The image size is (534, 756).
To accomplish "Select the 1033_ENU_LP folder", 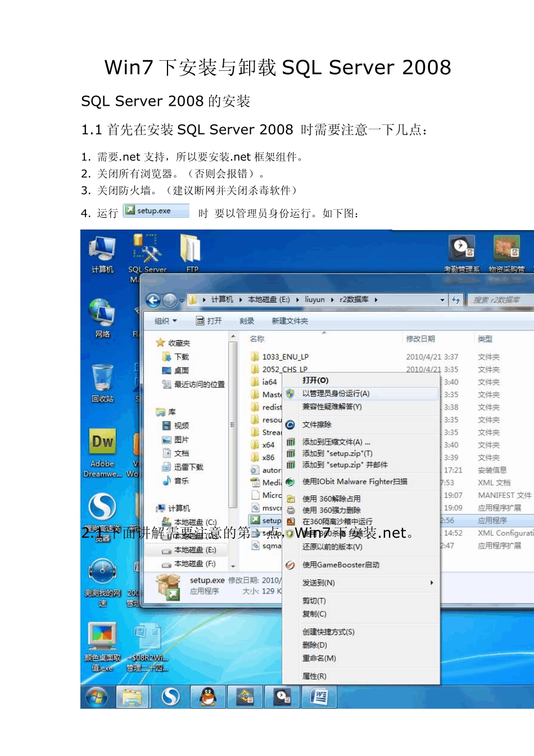I will point(279,357).
